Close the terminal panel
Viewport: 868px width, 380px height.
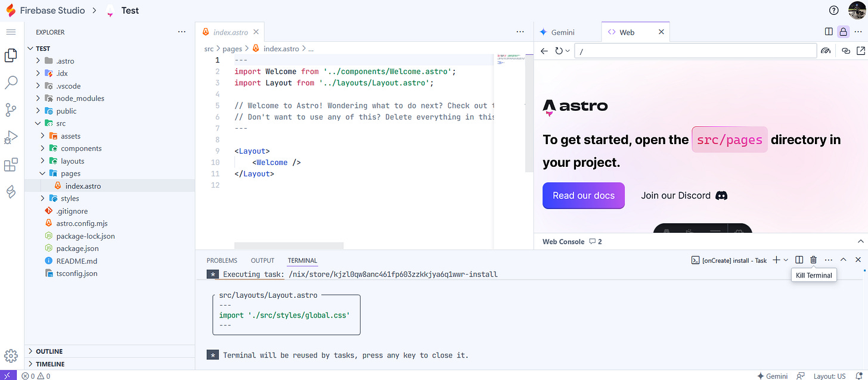[x=858, y=260]
